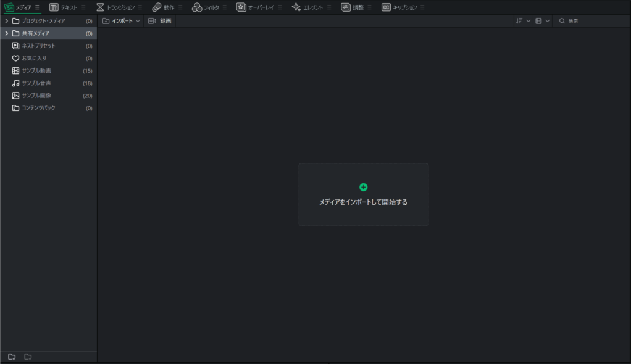
Task: Expand the 共有メディア folder arrow
Action: pyautogui.click(x=7, y=33)
